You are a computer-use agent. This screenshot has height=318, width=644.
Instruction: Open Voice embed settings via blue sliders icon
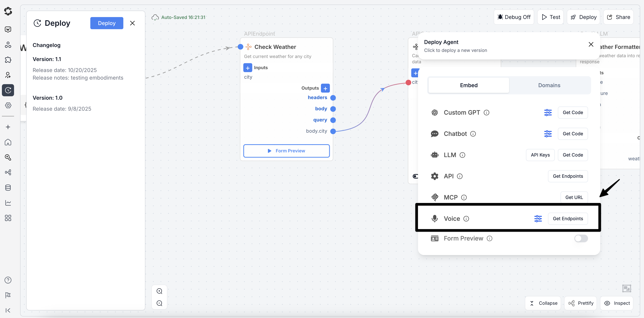(538, 218)
